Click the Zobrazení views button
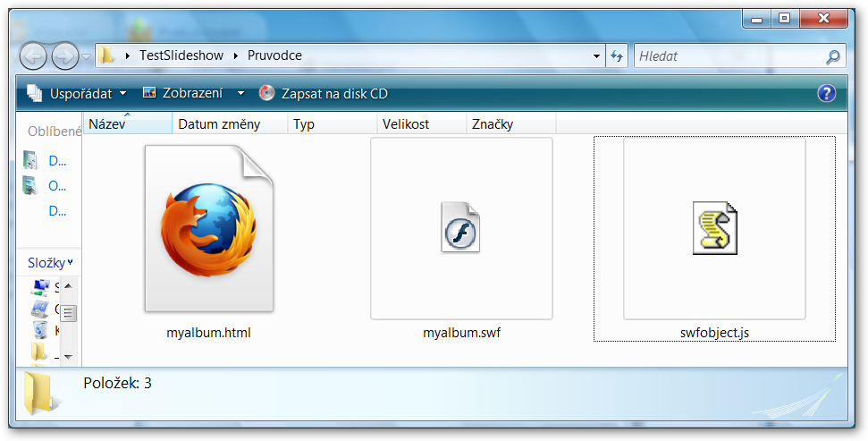The image size is (868, 441). [182, 93]
